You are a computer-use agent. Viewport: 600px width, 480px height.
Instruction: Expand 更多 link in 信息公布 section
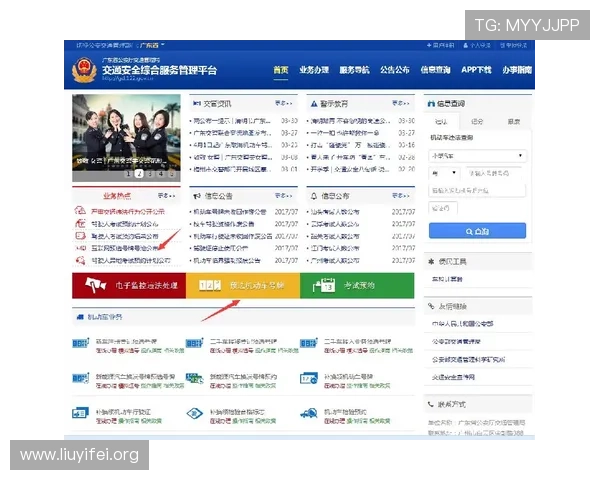pyautogui.click(x=401, y=196)
